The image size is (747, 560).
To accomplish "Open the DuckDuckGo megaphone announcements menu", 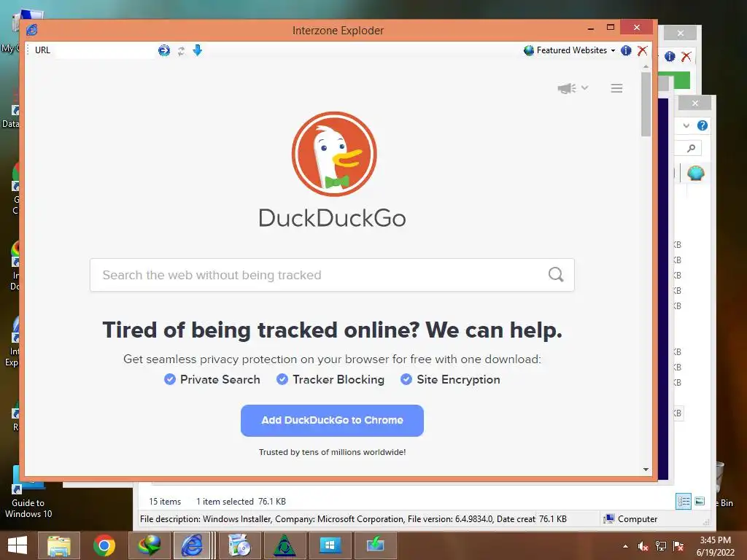I will tap(573, 88).
